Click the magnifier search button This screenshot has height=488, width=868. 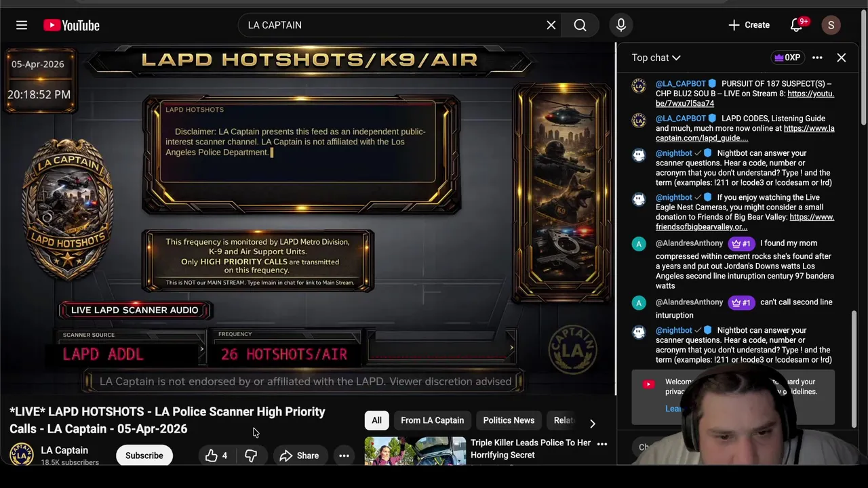(x=580, y=25)
